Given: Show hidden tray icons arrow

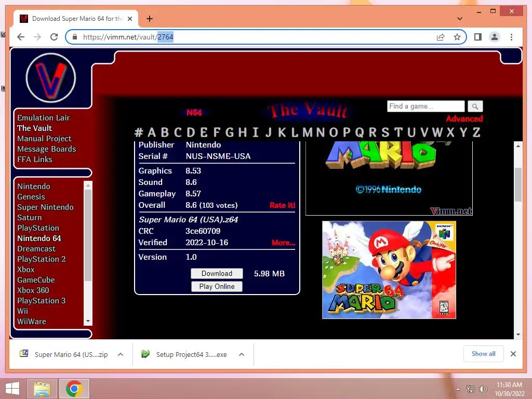Looking at the screenshot, I should point(458,389).
